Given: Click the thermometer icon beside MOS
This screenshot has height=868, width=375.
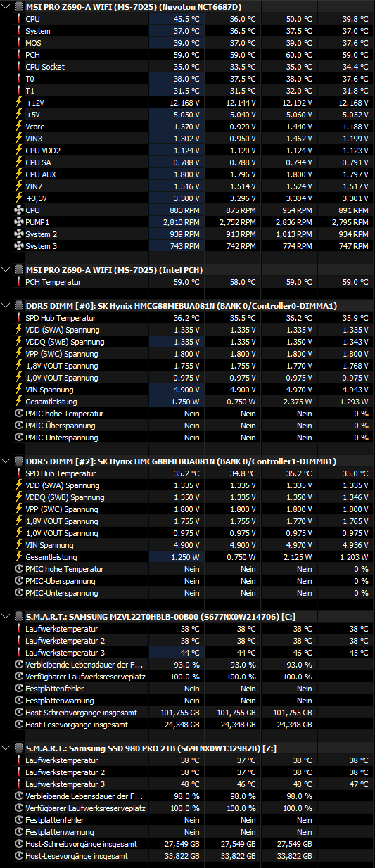Looking at the screenshot, I should 18,43.
